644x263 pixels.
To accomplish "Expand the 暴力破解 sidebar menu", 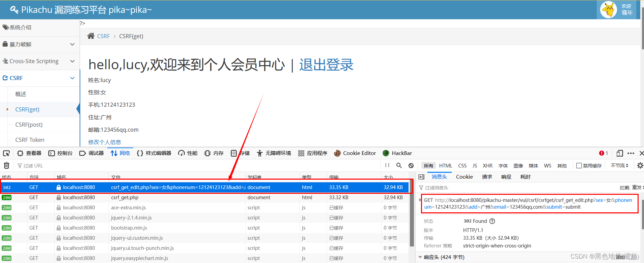I will [40, 44].
